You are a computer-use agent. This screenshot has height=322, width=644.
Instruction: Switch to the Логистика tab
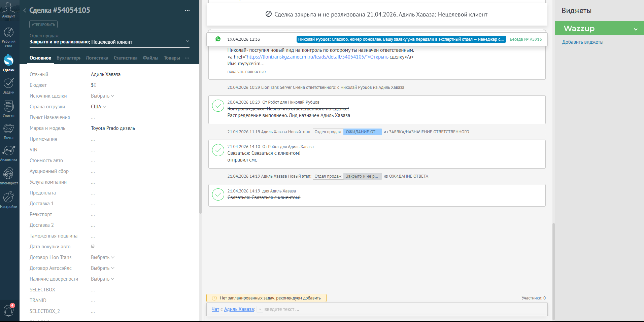[97, 58]
